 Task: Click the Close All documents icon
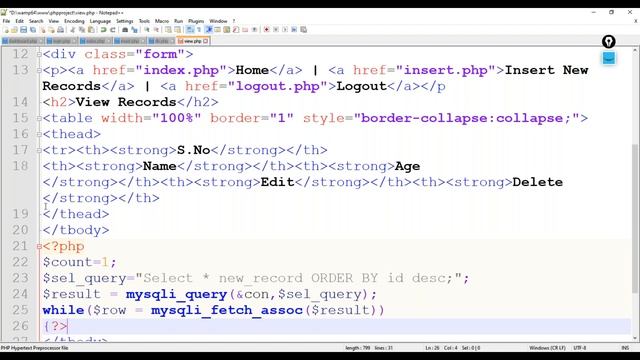pos(51,30)
